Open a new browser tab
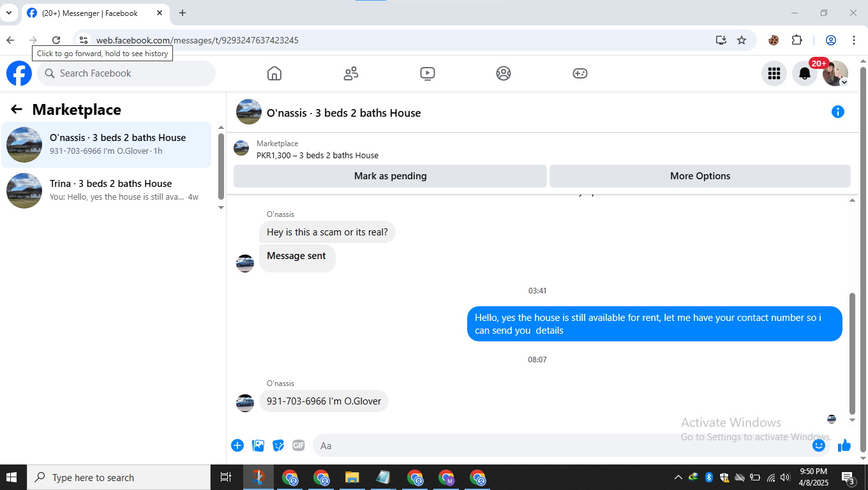This screenshot has height=490, width=868. pyautogui.click(x=183, y=13)
